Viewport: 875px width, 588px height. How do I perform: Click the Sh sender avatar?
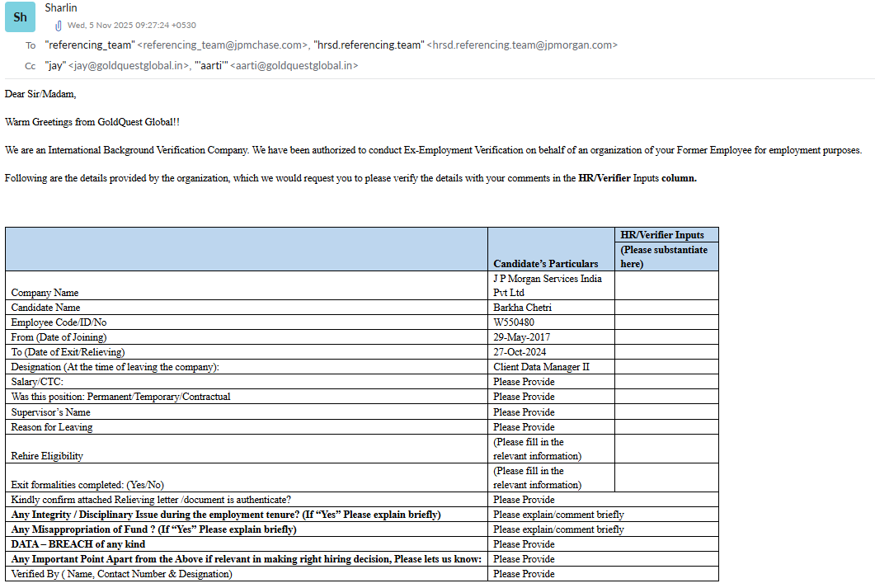(20, 16)
